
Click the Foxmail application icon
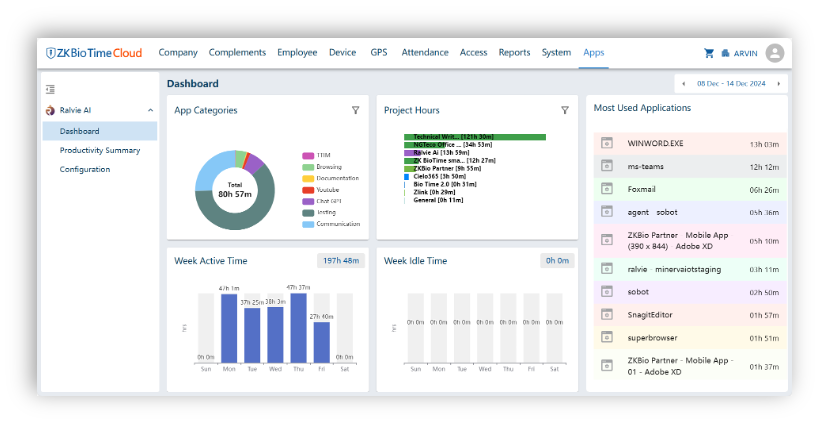coord(606,188)
